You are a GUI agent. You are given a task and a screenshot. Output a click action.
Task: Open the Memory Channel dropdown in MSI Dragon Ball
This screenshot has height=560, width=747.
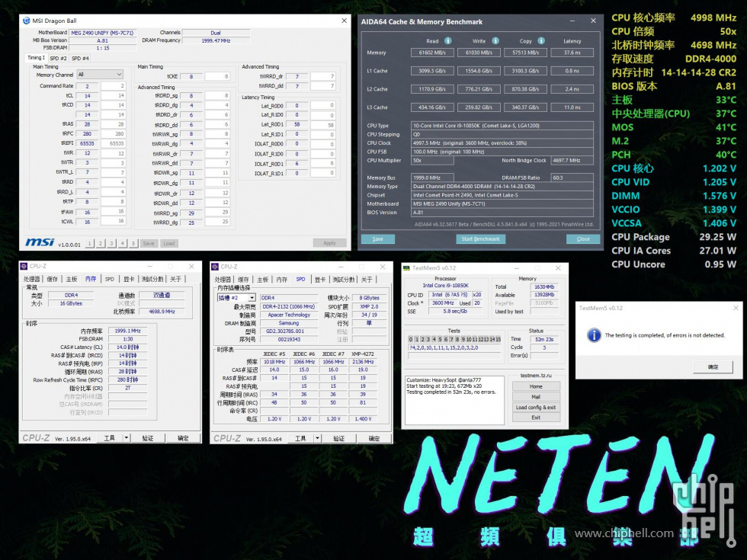point(100,75)
